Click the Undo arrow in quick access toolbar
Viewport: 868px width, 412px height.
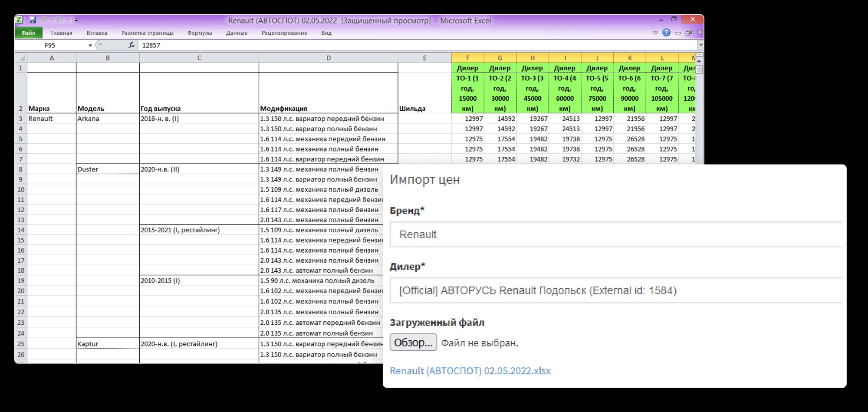coord(43,20)
